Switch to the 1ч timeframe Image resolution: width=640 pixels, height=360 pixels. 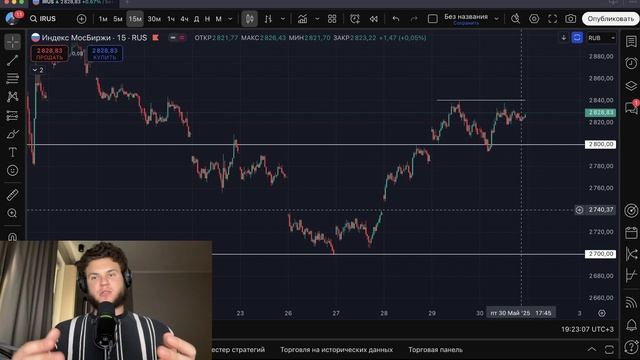171,19
